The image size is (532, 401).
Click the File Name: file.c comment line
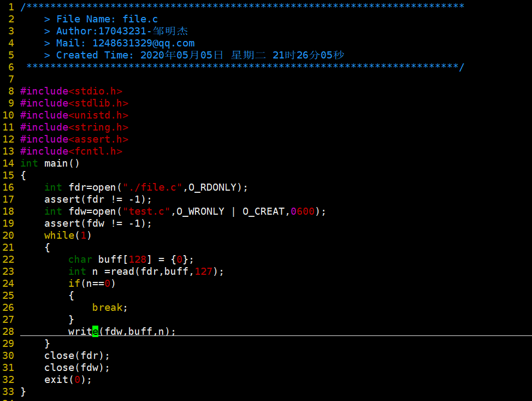point(101,19)
